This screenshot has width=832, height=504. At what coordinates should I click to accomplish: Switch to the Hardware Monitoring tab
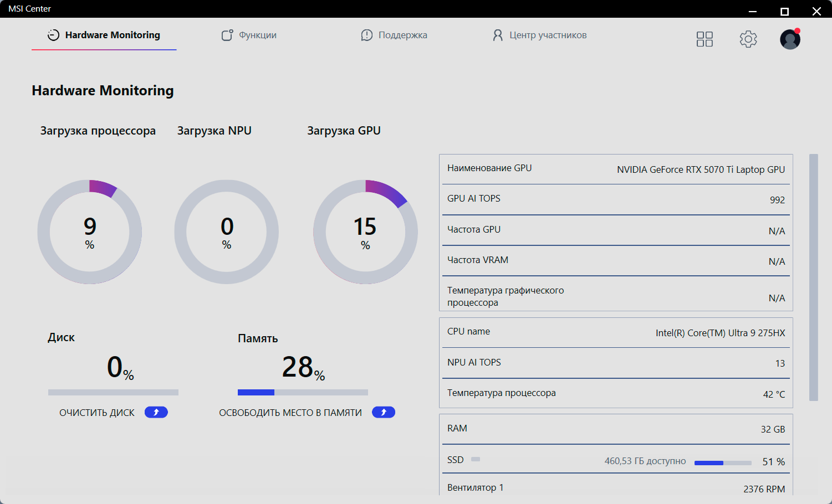point(104,35)
